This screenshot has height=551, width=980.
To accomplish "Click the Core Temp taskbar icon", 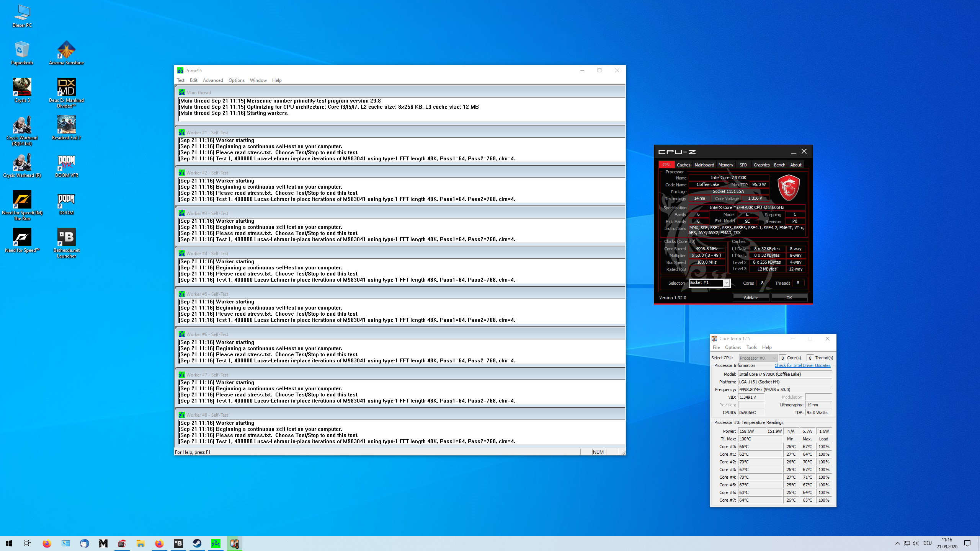I will 235,543.
